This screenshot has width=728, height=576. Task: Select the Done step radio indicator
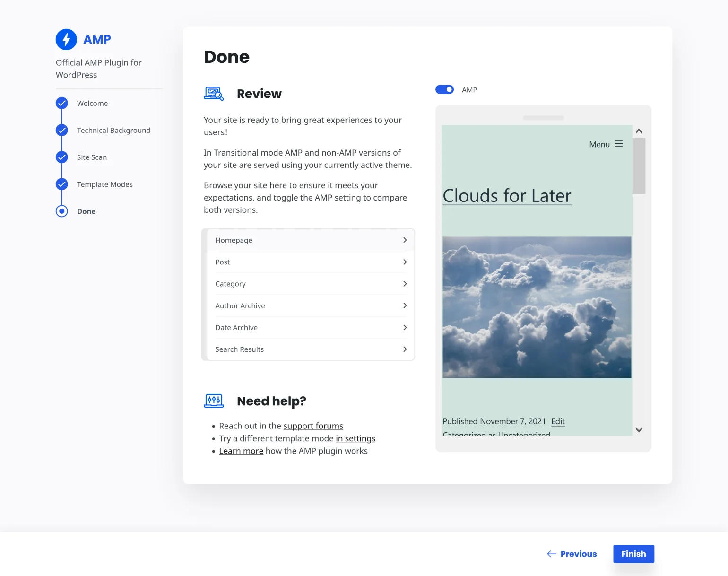[62, 211]
